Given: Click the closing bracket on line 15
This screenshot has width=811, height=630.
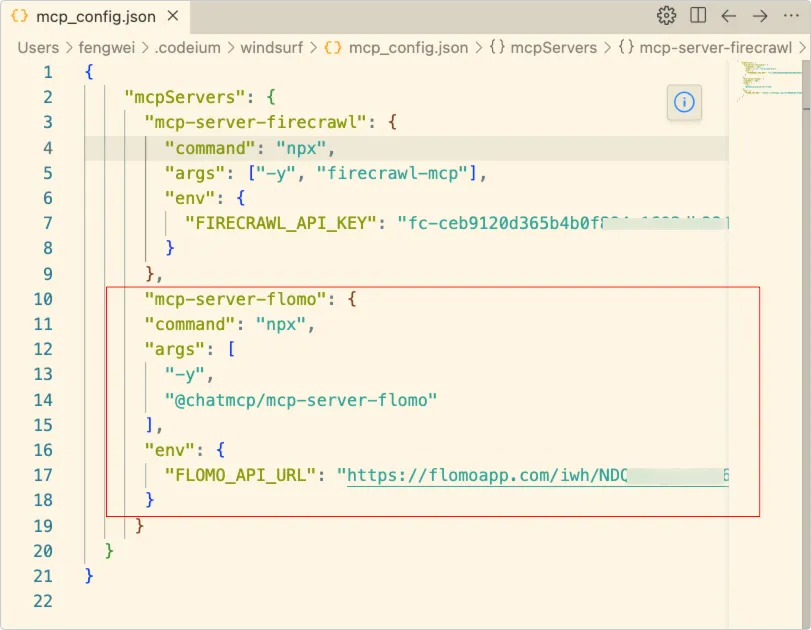Looking at the screenshot, I should click(149, 425).
